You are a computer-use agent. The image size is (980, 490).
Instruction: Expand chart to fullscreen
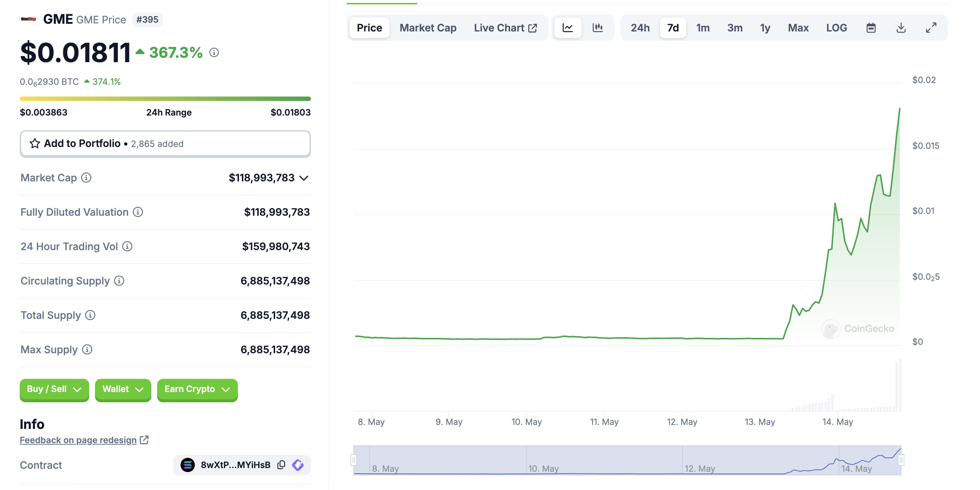click(x=931, y=28)
